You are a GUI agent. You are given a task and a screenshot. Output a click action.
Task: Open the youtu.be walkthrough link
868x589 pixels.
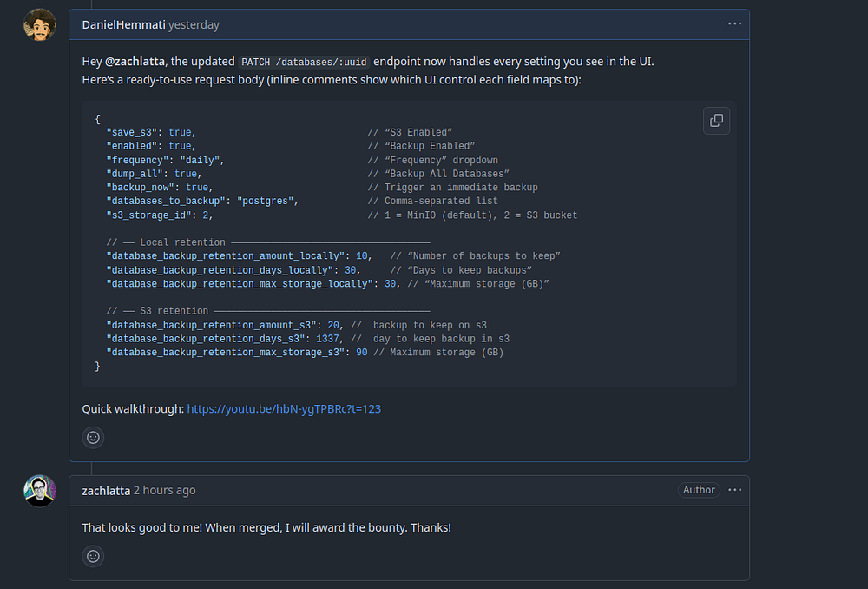[x=284, y=408]
